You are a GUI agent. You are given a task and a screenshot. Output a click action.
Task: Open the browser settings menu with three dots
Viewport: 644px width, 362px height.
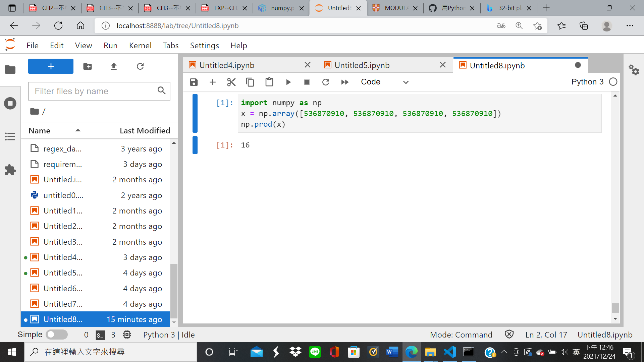tap(630, 25)
